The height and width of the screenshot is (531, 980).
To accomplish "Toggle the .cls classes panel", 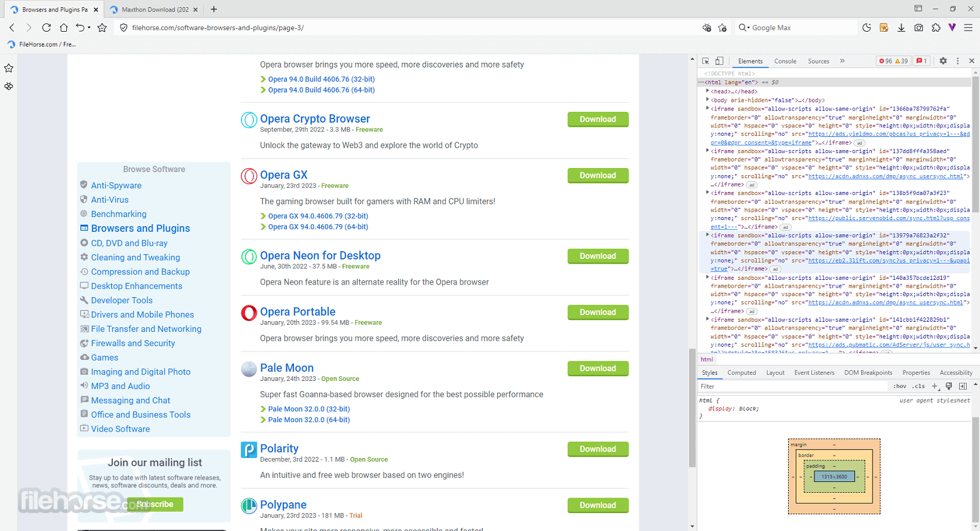I will [919, 386].
